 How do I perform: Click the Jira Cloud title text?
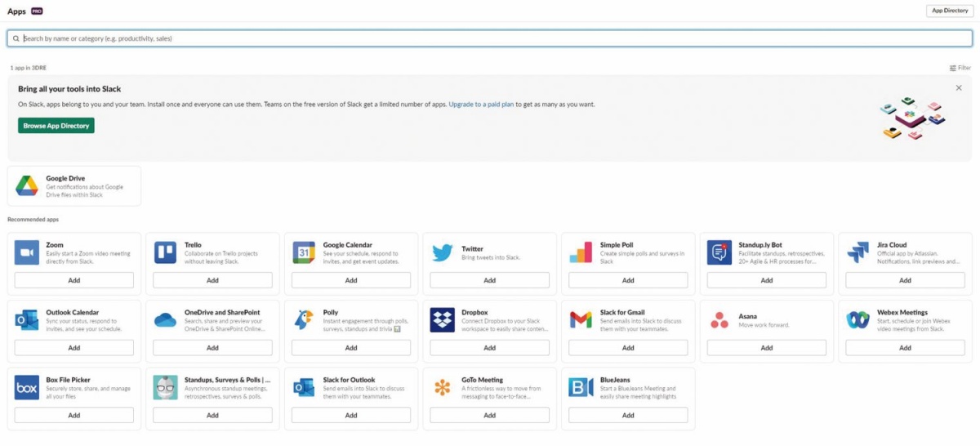tap(892, 245)
